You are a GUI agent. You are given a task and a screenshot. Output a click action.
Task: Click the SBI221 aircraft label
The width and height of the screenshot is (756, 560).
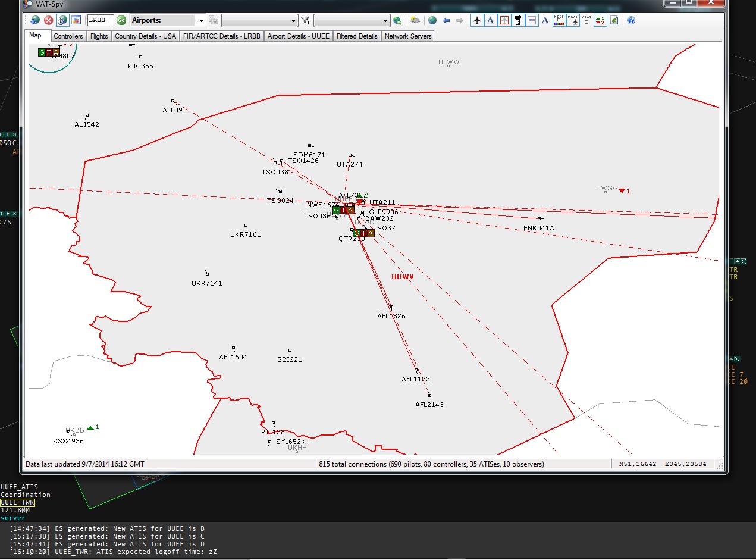pyautogui.click(x=290, y=359)
